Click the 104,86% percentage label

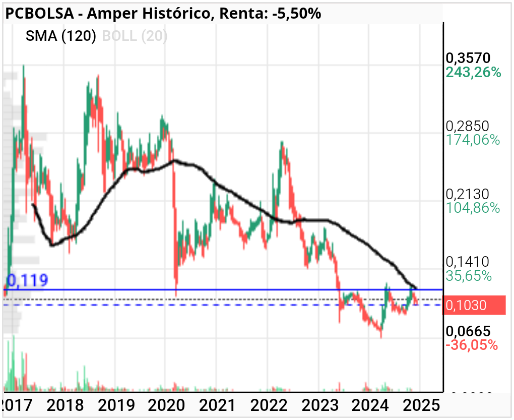coord(473,208)
